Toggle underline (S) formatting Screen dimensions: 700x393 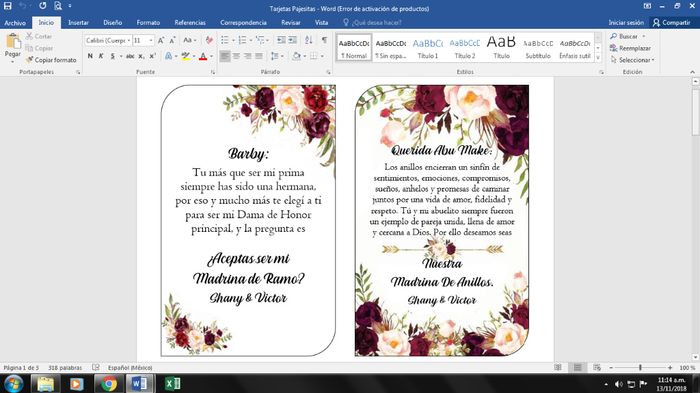coord(112,56)
